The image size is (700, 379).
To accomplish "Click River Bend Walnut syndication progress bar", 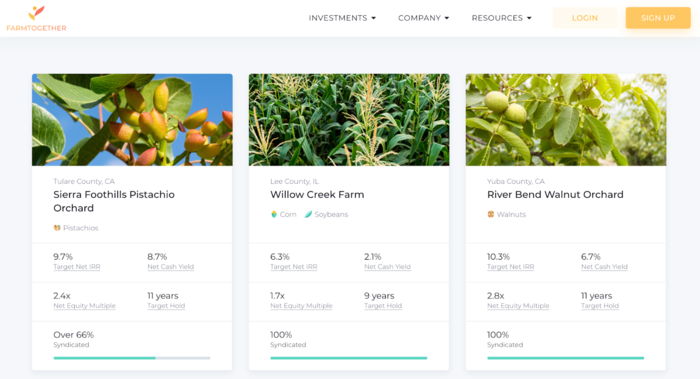I will (x=566, y=358).
